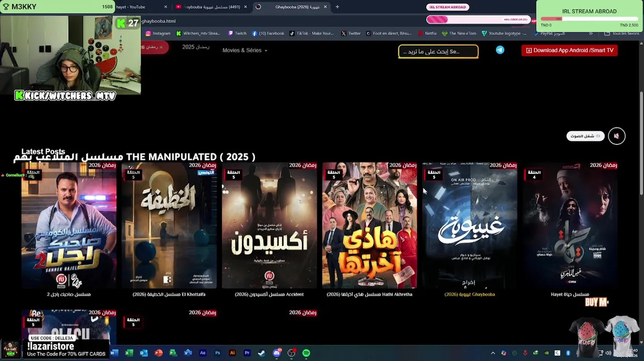The image size is (644, 361).
Task: Click Ghaybooba (2026) title link
Action: point(470,294)
